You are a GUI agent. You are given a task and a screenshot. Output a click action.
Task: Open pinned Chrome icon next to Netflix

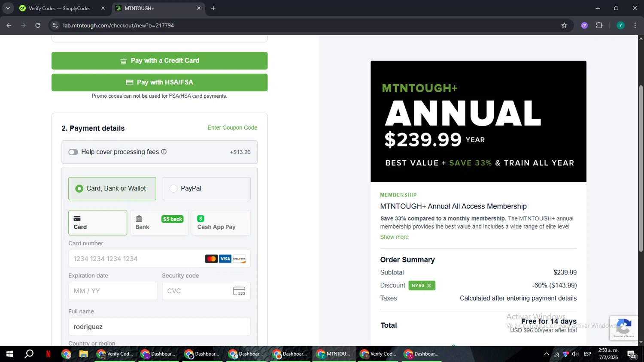tap(66, 354)
